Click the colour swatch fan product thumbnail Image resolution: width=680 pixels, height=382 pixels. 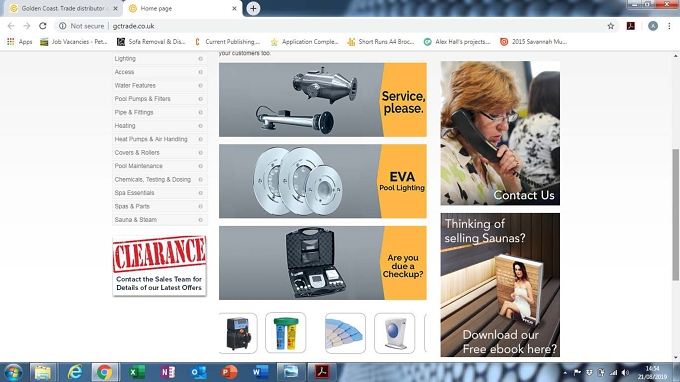345,333
